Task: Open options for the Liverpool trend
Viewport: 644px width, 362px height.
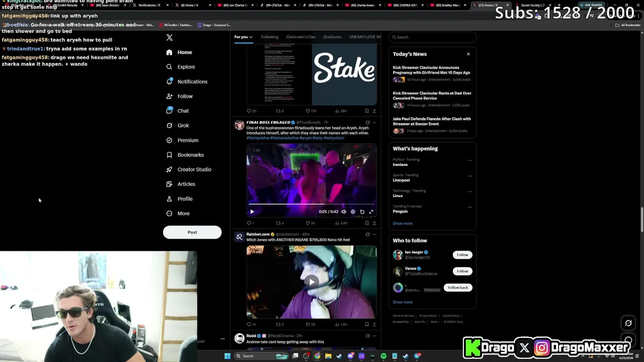Action: [470, 176]
